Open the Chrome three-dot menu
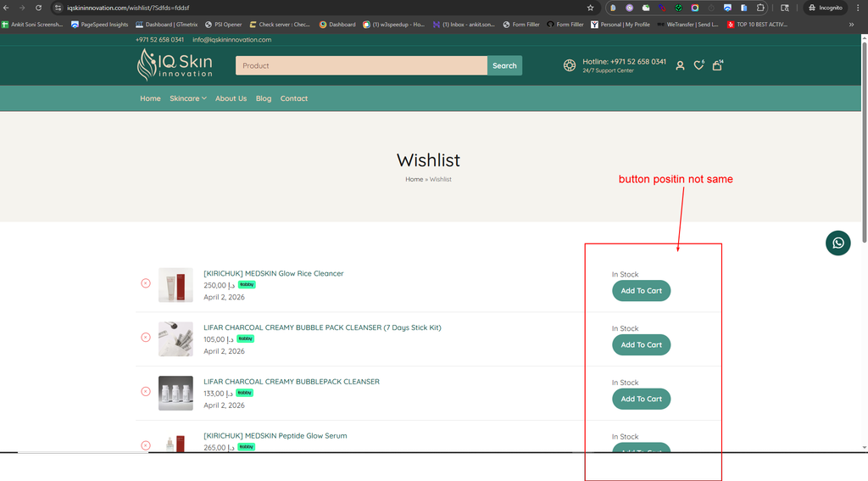 (858, 8)
